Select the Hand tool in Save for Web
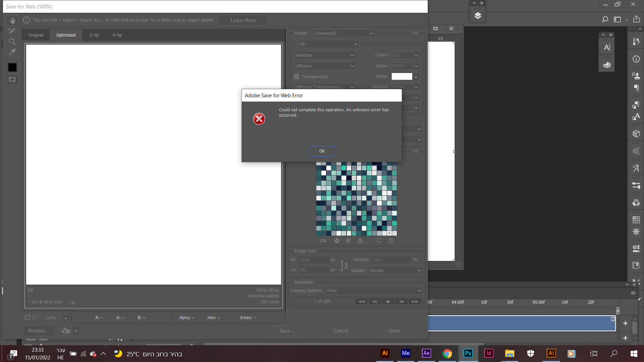The height and width of the screenshot is (362, 644). (x=12, y=20)
